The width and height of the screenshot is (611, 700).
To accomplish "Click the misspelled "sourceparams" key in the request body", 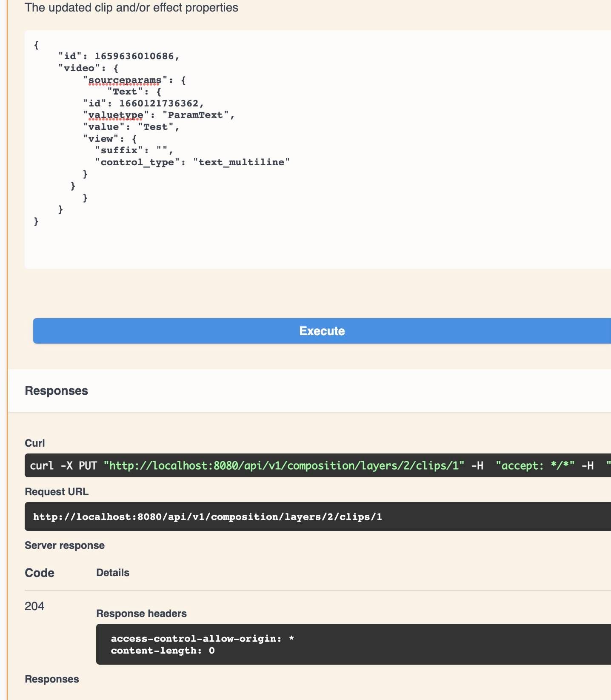I will [x=125, y=80].
